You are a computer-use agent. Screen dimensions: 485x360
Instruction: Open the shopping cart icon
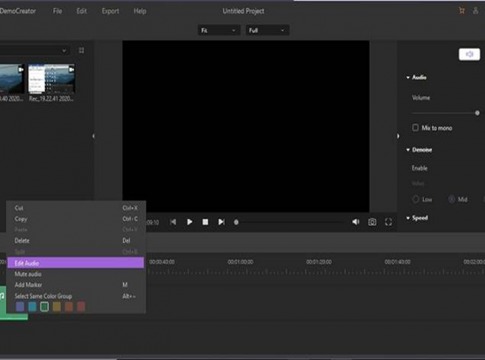462,11
